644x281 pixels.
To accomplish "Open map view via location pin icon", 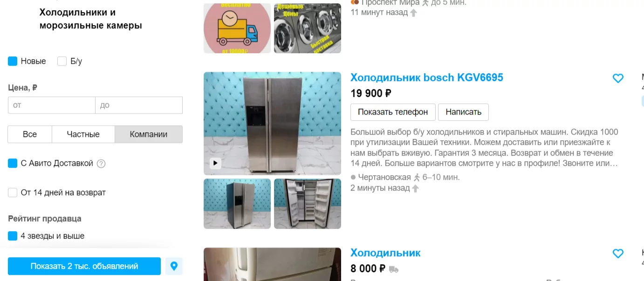I will point(174,266).
